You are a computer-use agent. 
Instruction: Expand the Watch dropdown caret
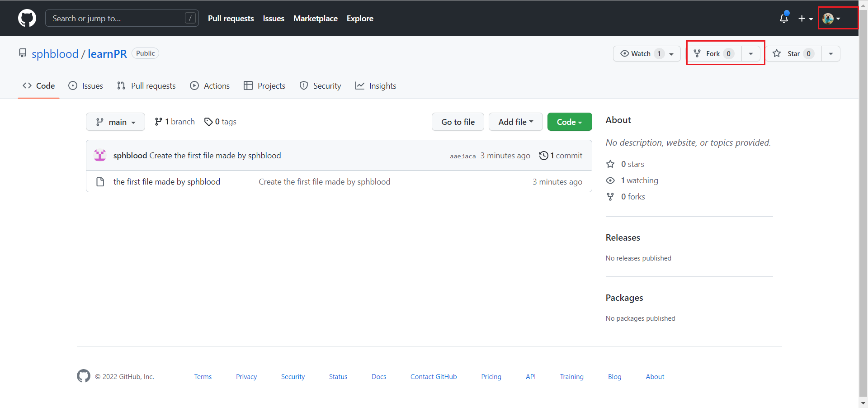[671, 54]
